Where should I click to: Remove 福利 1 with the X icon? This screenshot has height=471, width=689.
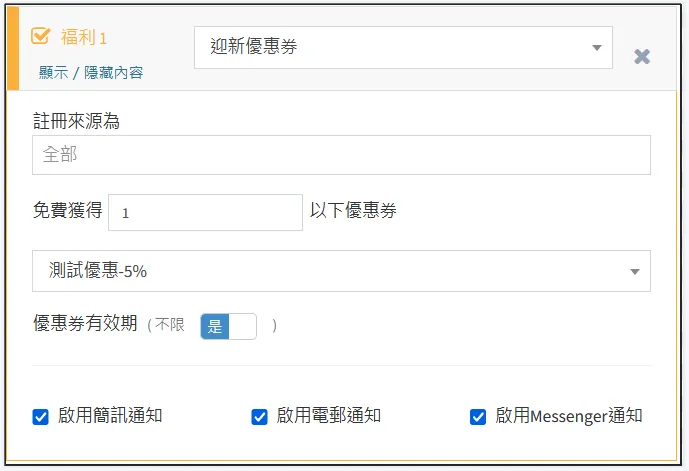click(x=642, y=56)
